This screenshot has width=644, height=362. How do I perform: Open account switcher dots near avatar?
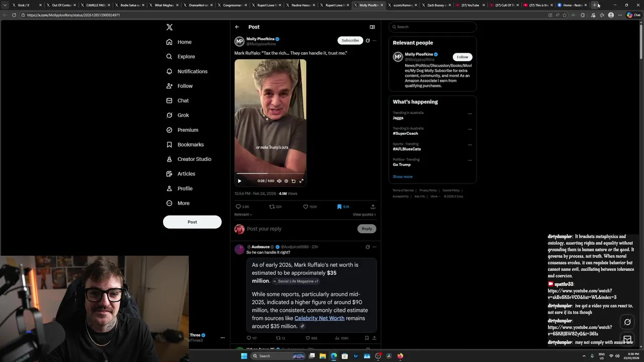pos(222,338)
